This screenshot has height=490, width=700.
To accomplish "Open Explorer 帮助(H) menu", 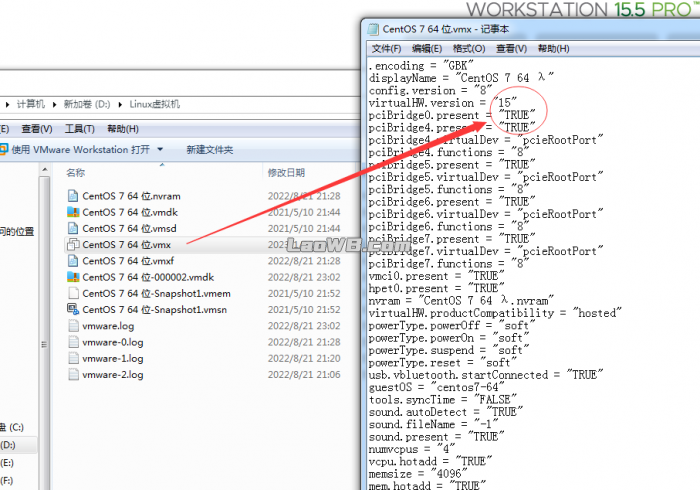I will pos(123,129).
